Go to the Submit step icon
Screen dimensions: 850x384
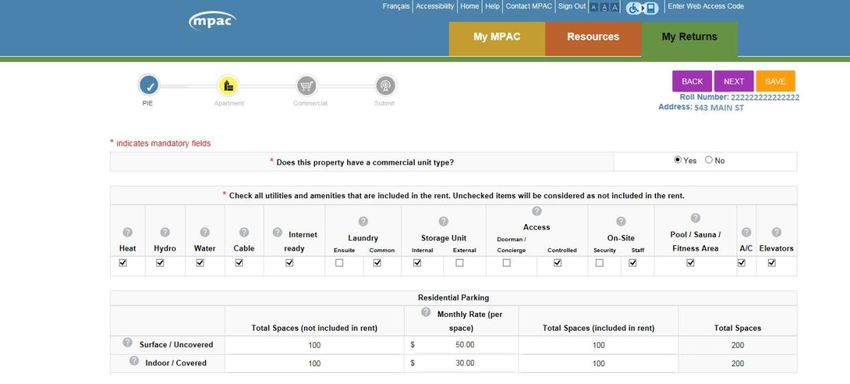pos(386,86)
